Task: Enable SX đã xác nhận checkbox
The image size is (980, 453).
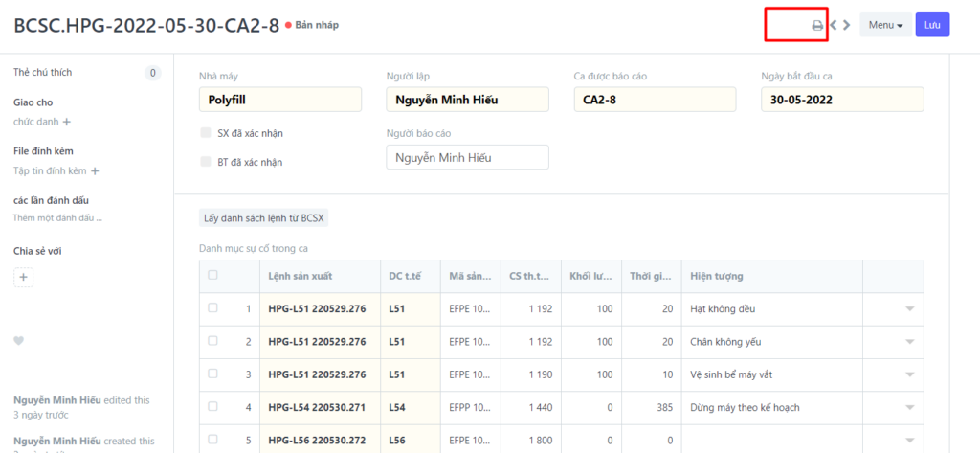Action: 206,133
